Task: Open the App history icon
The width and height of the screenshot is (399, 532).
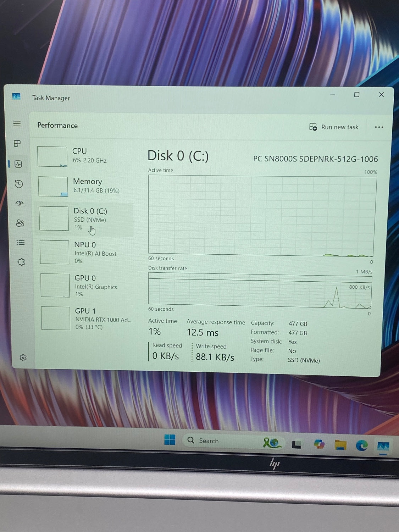Action: click(x=19, y=184)
